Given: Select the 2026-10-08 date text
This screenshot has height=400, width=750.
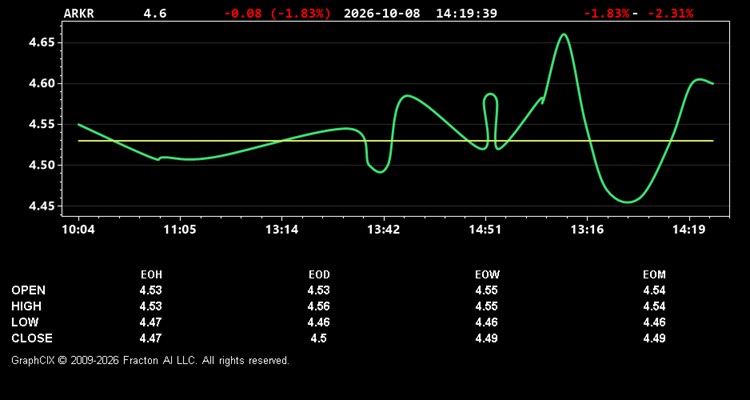Looking at the screenshot, I should pos(382,13).
